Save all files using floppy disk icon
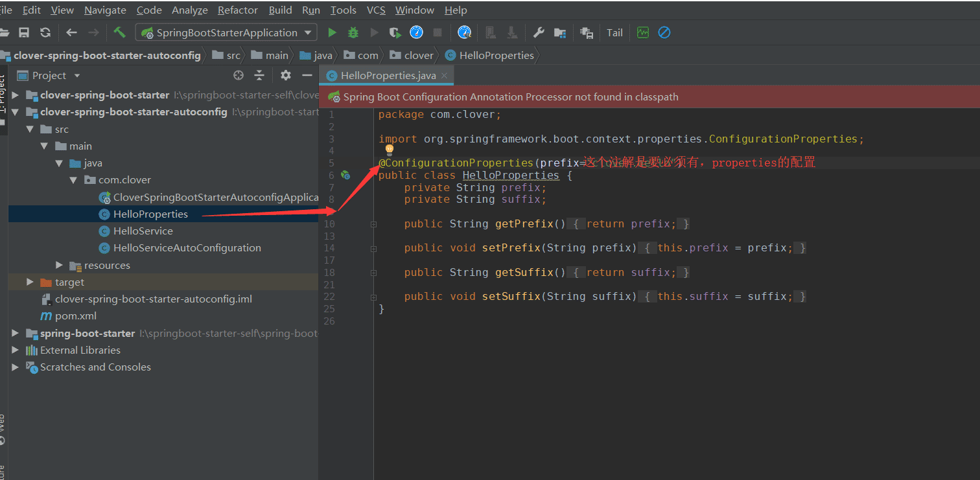The image size is (980, 480). (x=24, y=32)
